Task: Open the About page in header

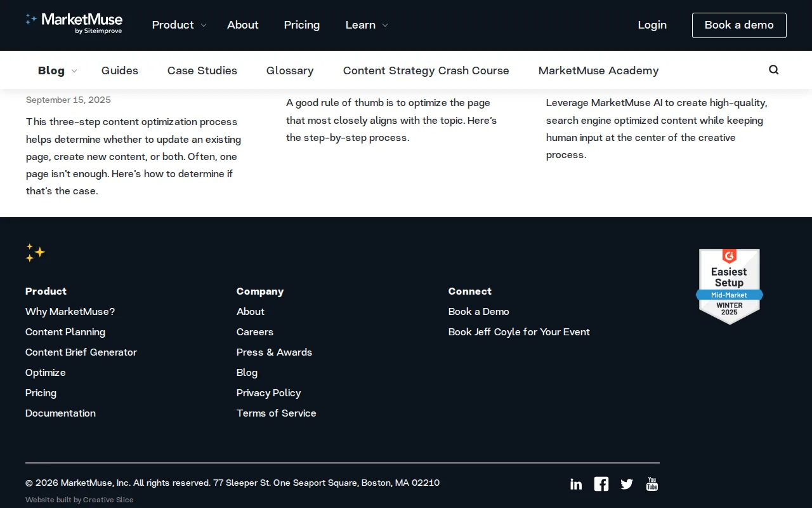Action: tap(243, 25)
